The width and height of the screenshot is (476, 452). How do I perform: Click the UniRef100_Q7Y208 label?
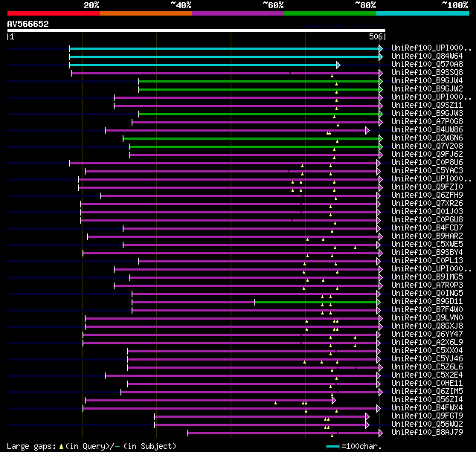[x=427, y=146]
